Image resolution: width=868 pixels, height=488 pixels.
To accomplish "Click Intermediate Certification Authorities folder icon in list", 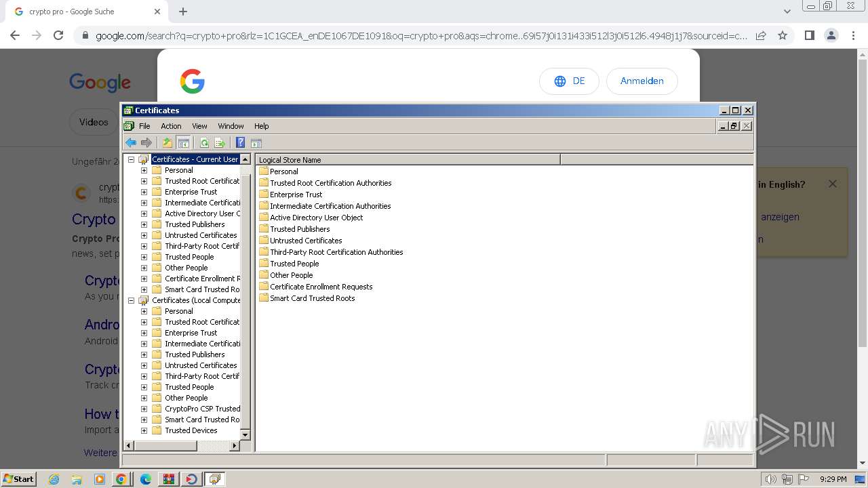I will pos(264,206).
